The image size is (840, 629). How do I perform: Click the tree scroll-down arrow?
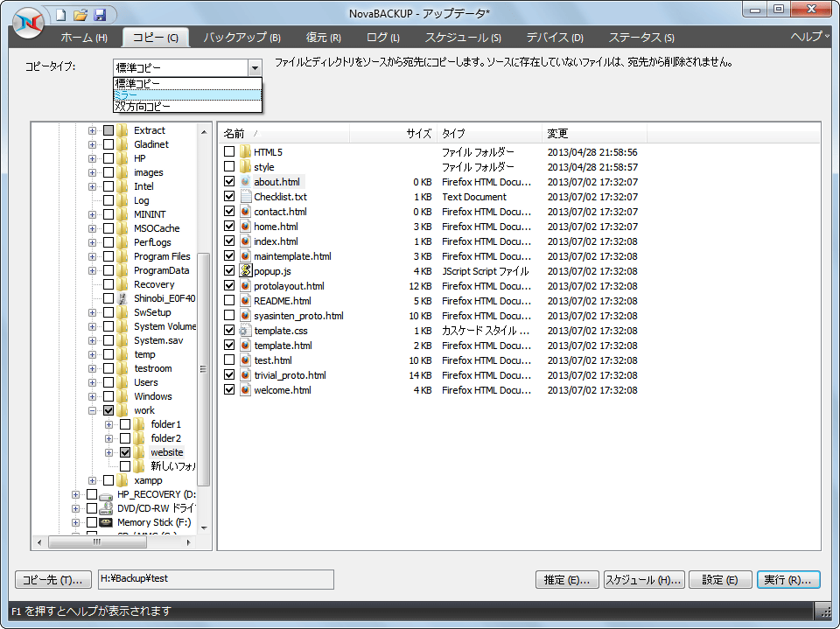click(204, 528)
